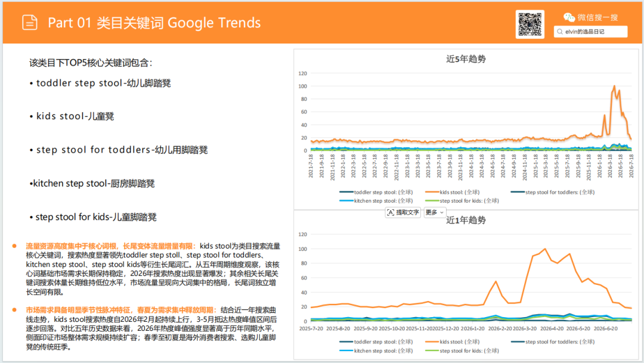Click the header title 类目关键词 Google Trends

(179, 23)
